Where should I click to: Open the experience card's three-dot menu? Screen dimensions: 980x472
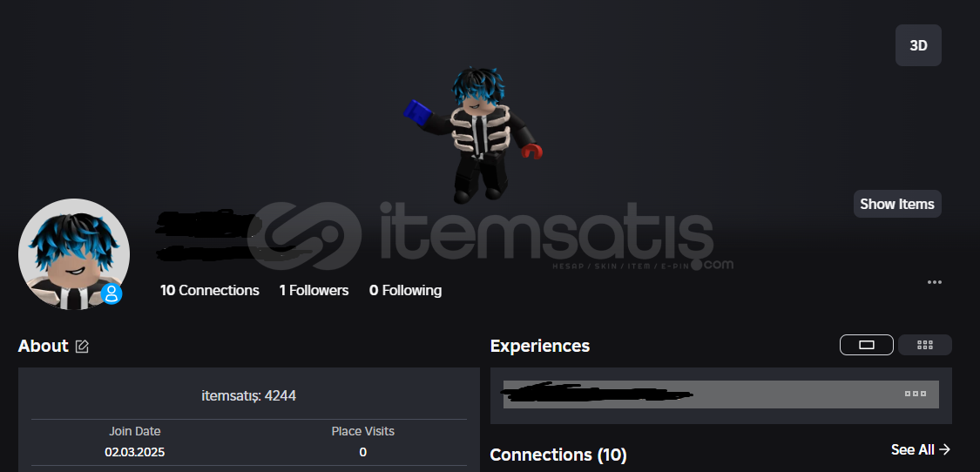coord(916,394)
